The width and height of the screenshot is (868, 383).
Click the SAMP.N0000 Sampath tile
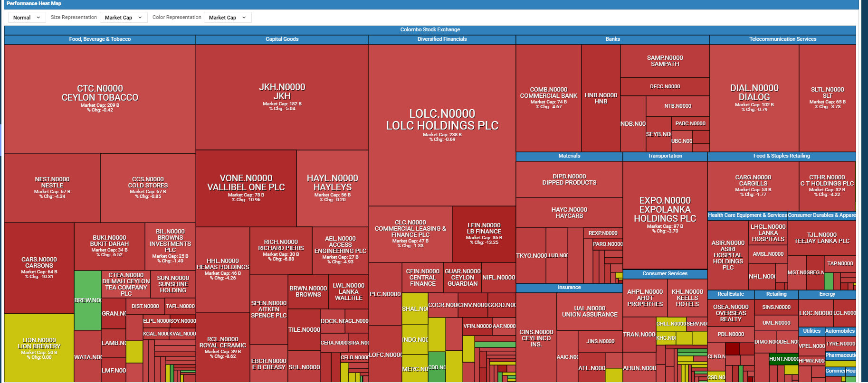(x=665, y=61)
